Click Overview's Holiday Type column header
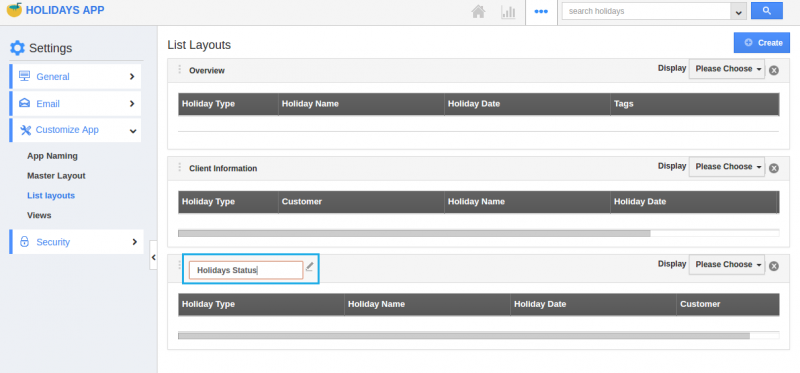 pos(229,104)
